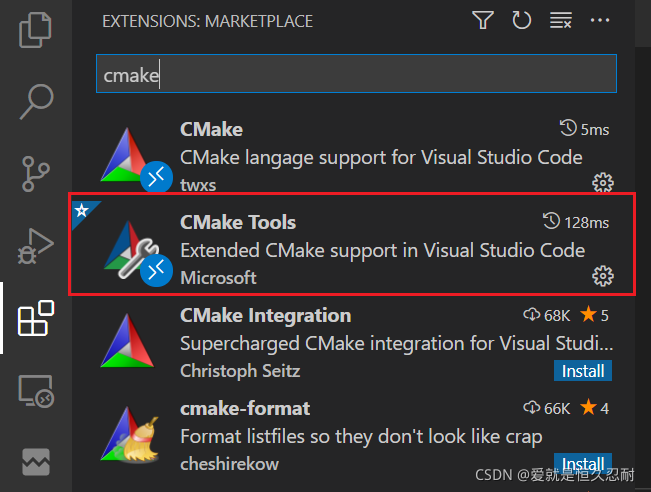651x492 pixels.
Task: Open the Search view icon
Action: pos(36,99)
